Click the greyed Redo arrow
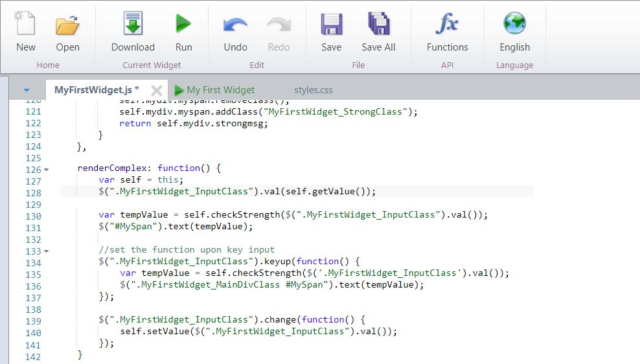The width and height of the screenshot is (640, 364). (x=279, y=25)
